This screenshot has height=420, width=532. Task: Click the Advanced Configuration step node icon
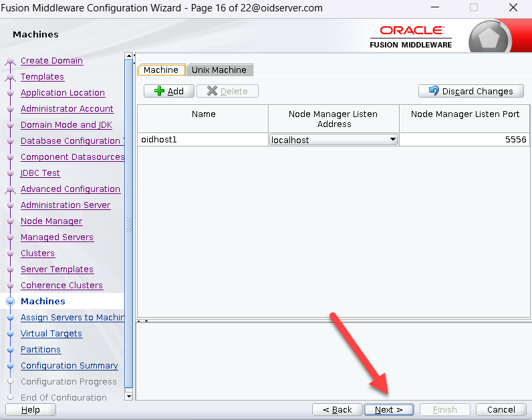10,189
